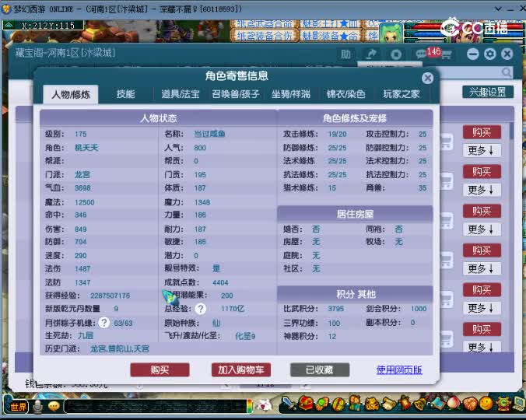This screenshot has height=420, width=526.
Task: Switch to the 技能 tab
Action: coord(125,94)
